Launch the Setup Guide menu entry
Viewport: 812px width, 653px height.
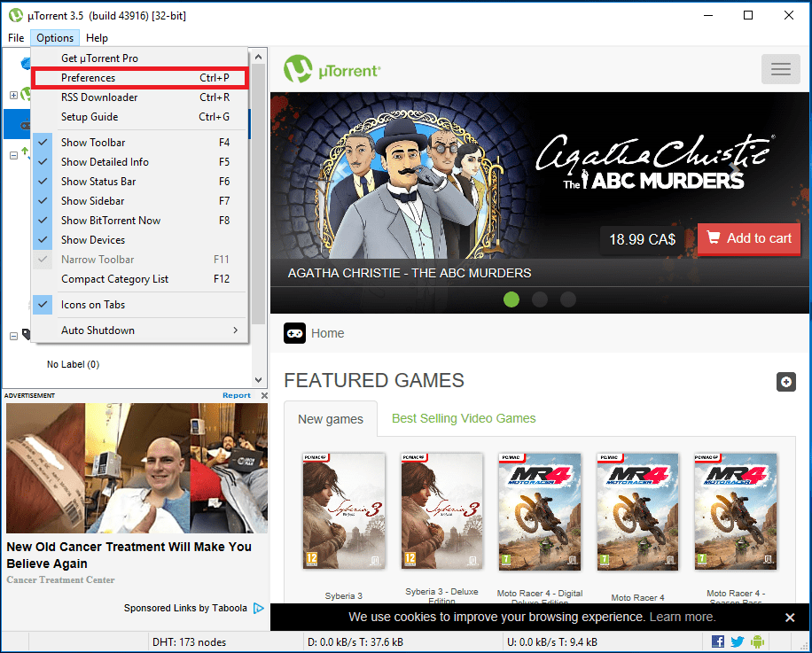point(140,117)
